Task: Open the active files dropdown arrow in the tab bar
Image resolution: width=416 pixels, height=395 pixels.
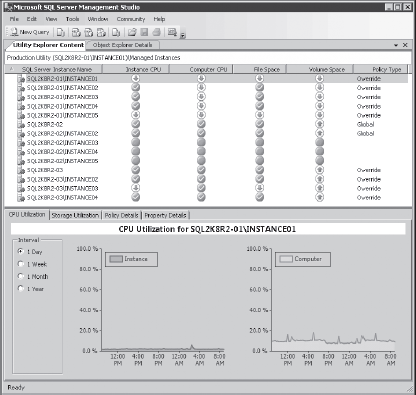Action: point(396,45)
